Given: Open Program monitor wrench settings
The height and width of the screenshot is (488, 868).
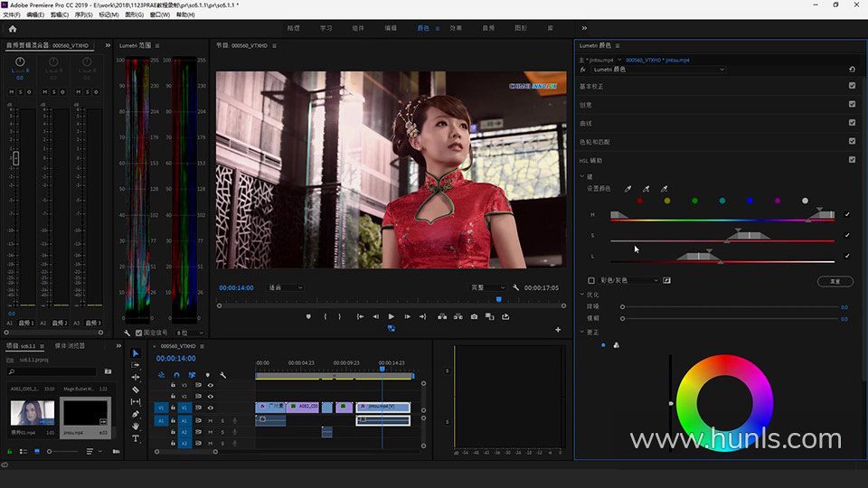Looking at the screenshot, I should coord(515,287).
